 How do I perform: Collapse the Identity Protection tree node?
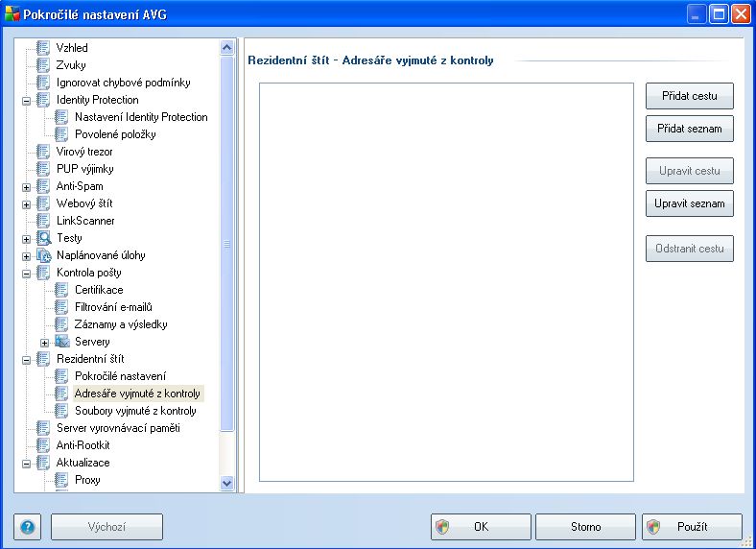27,102
